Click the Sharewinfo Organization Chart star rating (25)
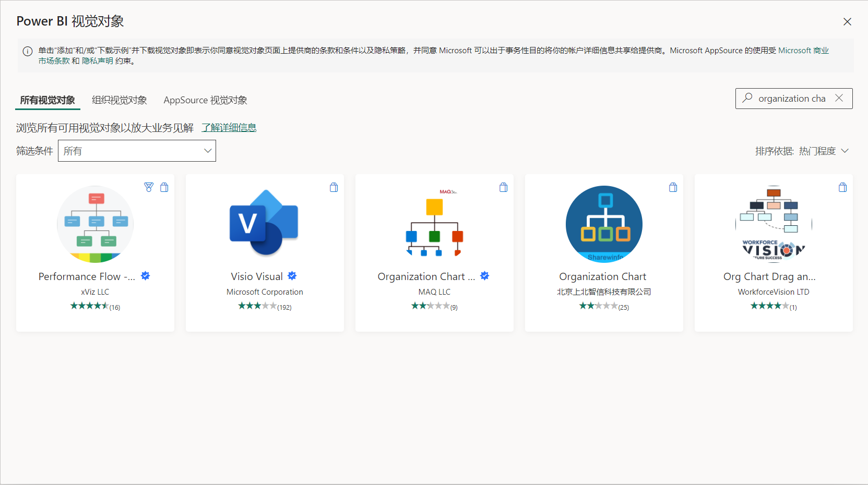 pos(604,306)
